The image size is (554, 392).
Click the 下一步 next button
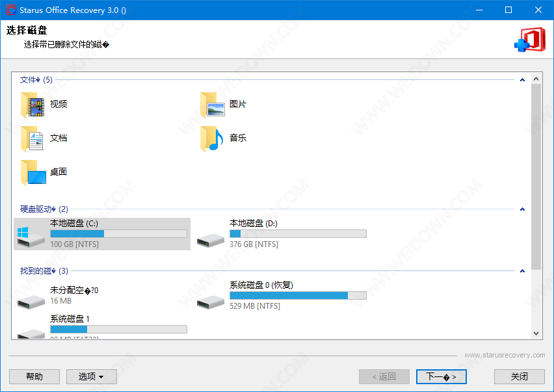[x=442, y=377]
